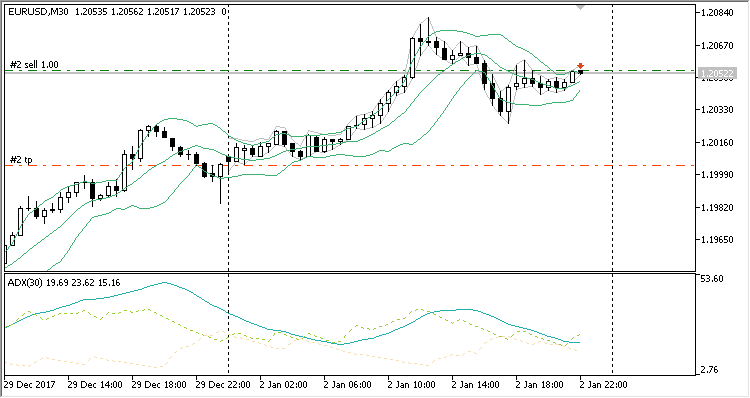
Task: Click the 2.76 ADX scale minimum
Action: (710, 370)
